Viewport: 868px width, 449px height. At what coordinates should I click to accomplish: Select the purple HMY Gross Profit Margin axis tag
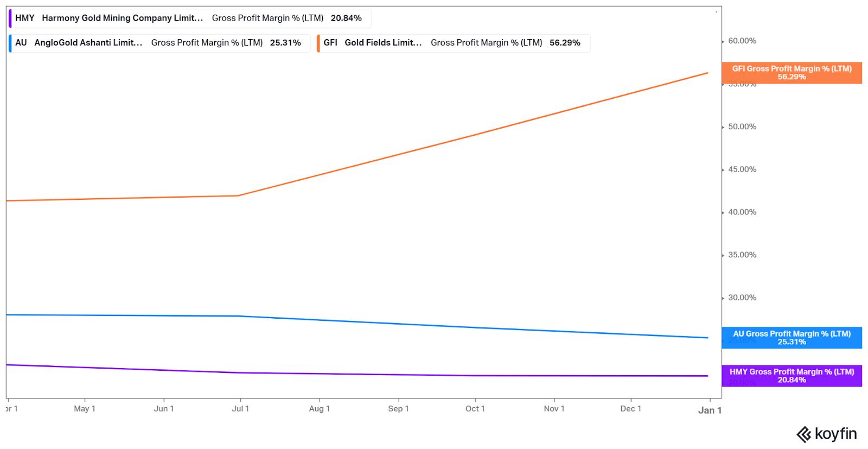(792, 376)
